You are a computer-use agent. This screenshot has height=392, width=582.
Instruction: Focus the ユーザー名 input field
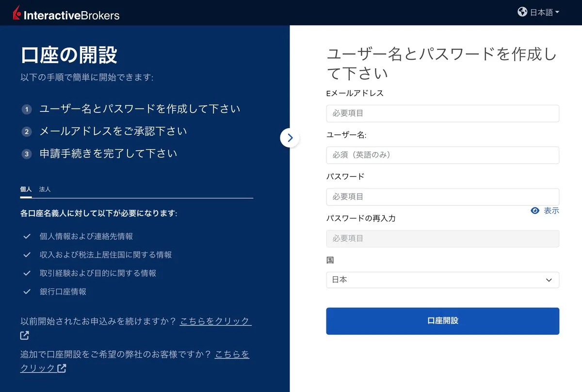(x=442, y=155)
